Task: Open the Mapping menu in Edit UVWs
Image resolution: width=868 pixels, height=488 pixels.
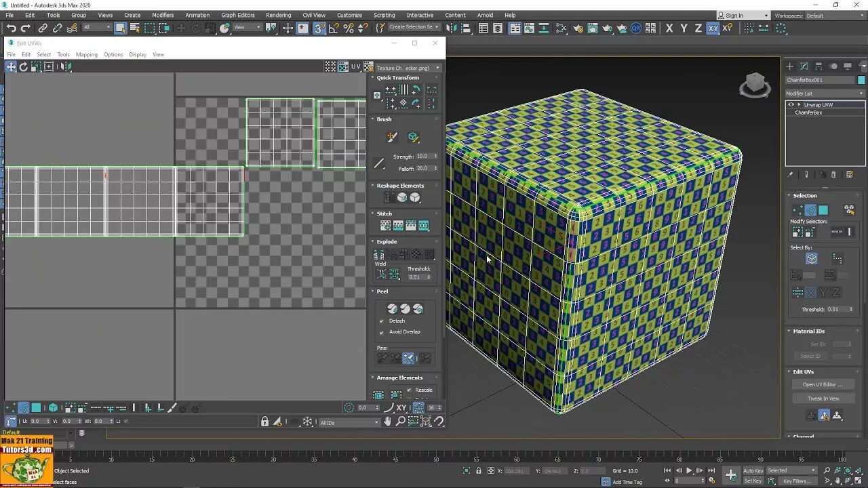Action: [86, 55]
